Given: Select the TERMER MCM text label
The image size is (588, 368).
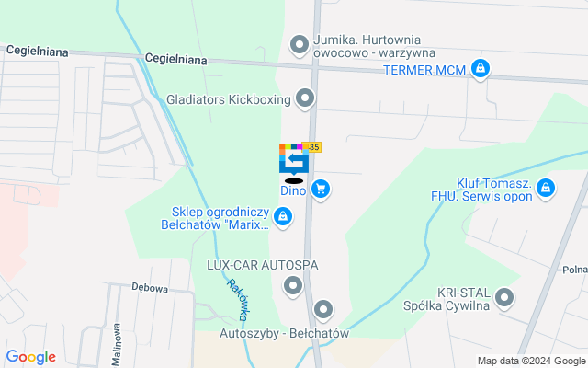Looking at the screenshot, I should 424,70.
